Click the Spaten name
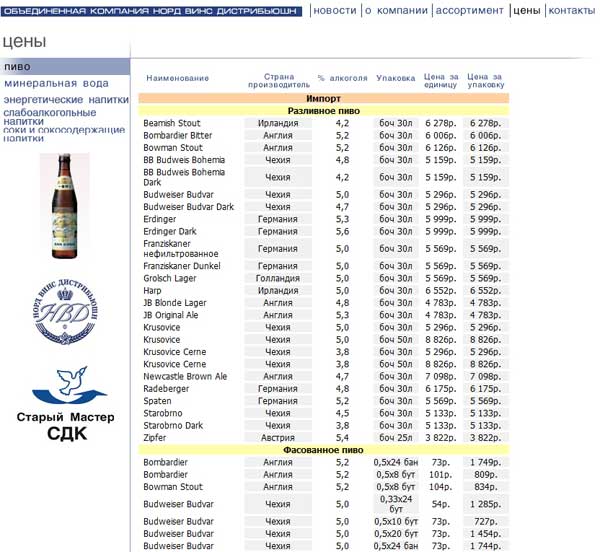The width and height of the screenshot is (600, 552). coord(157,401)
